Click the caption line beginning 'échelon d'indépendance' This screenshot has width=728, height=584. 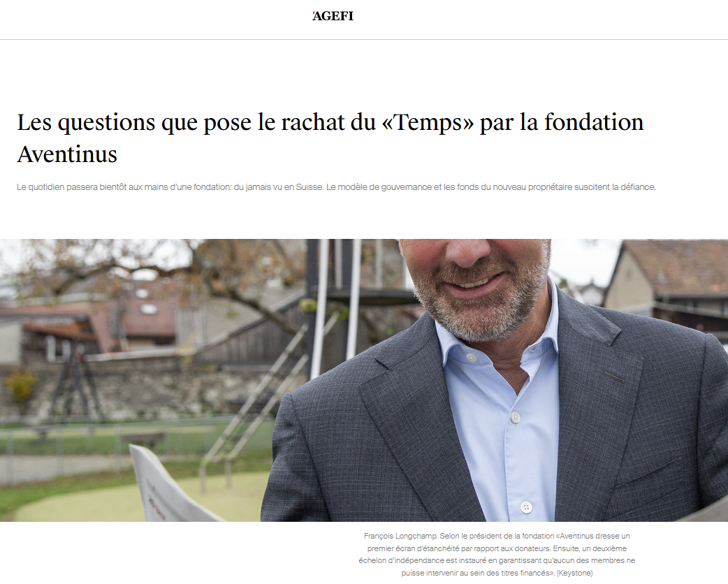(497, 560)
